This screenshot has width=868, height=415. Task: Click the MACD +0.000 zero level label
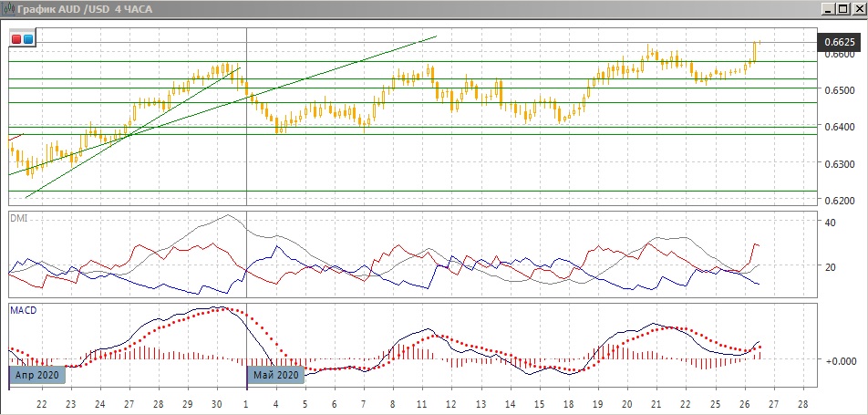click(x=838, y=361)
